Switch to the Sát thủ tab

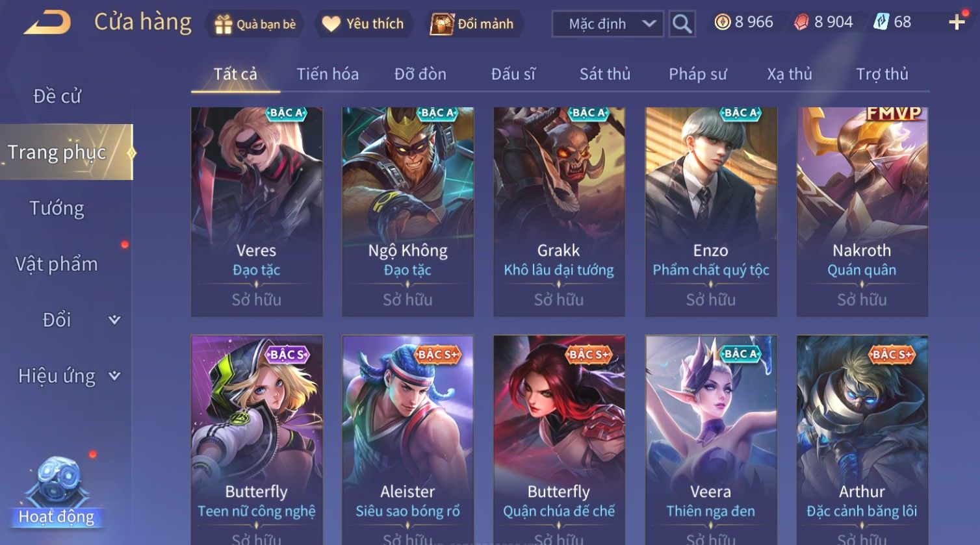pos(605,74)
